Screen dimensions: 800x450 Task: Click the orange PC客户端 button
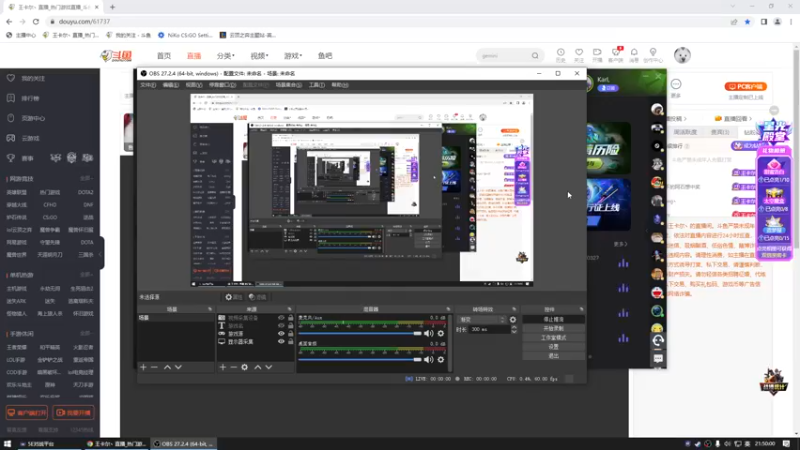click(745, 87)
